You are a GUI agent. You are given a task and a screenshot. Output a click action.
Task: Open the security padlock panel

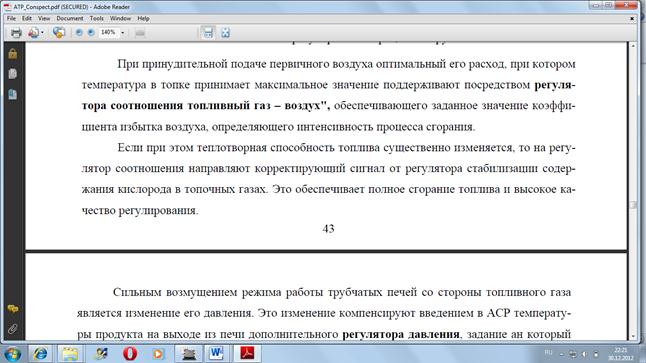click(x=13, y=54)
